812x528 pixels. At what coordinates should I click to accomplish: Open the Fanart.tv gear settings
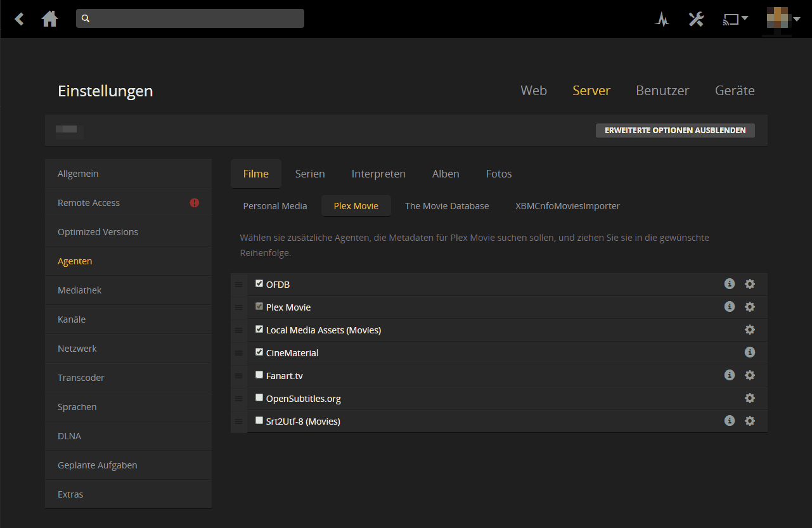tap(750, 375)
